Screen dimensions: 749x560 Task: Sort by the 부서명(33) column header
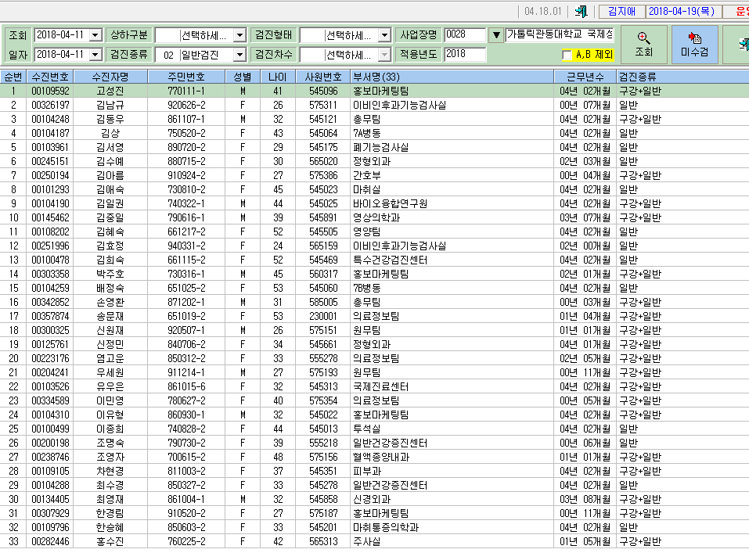point(452,77)
